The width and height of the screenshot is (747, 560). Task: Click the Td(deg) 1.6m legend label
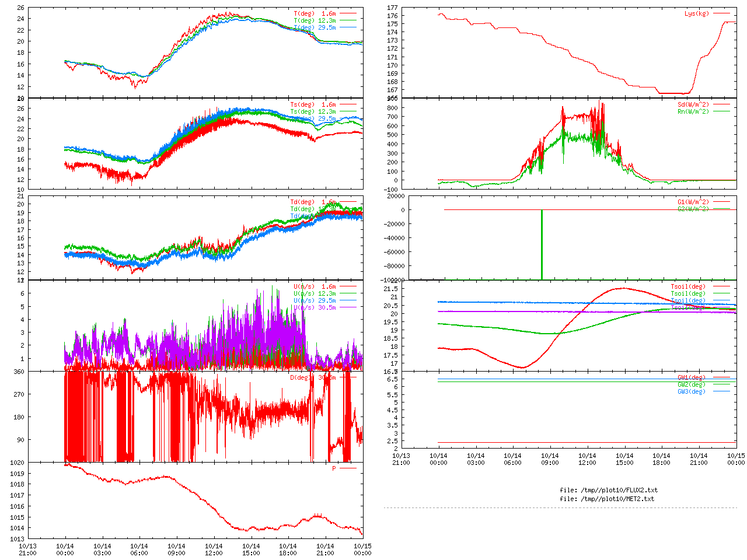[313, 202]
